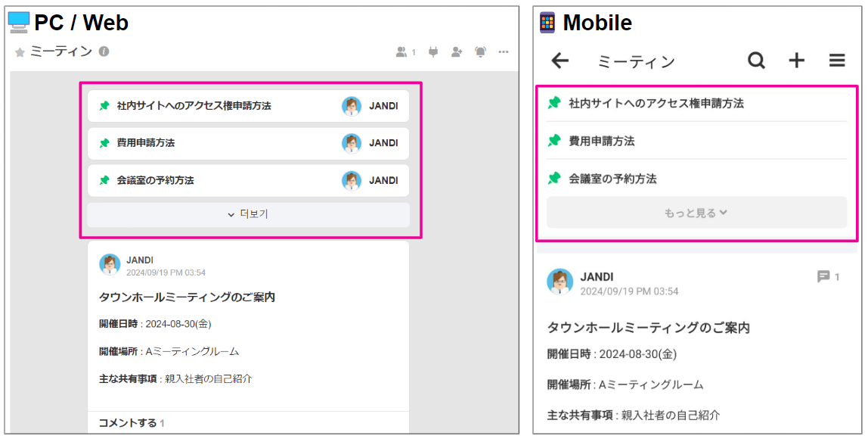Click the pin icon for 社内サイトへのアクセス権申請方法 on PC
This screenshot has width=868, height=439.
104,106
